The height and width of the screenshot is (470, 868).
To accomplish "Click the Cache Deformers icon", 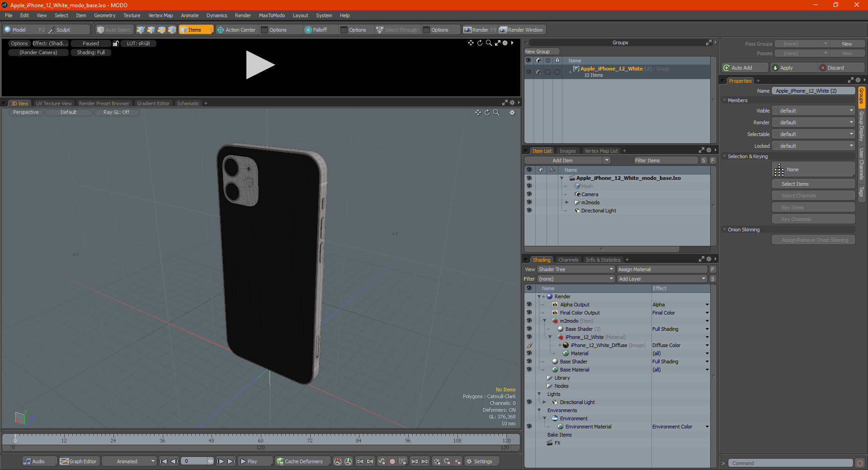I will click(x=280, y=461).
